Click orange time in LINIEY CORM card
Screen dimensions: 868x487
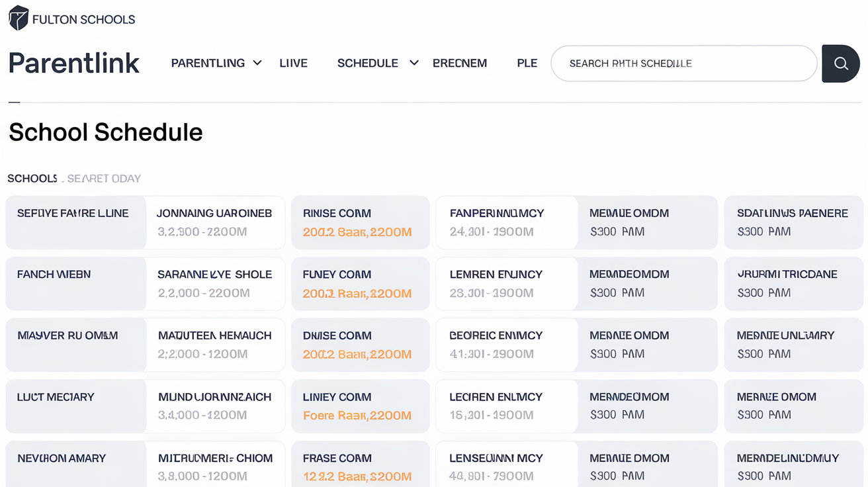point(357,416)
